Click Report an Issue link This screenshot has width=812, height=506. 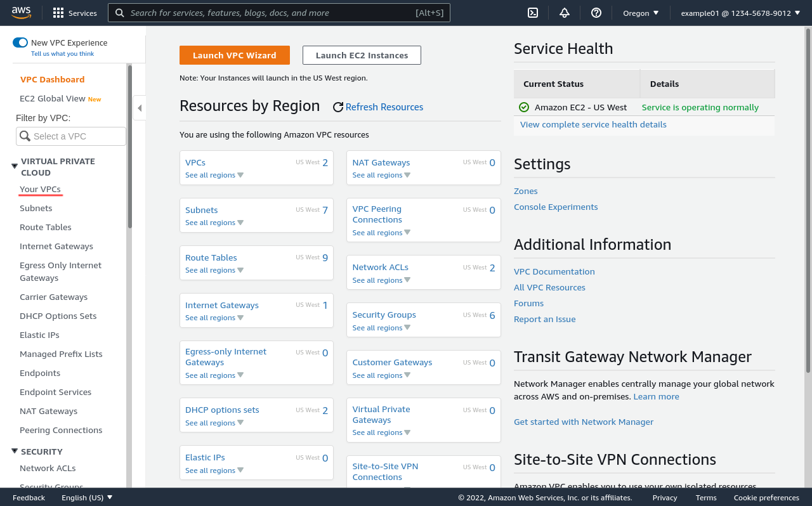pyautogui.click(x=545, y=319)
